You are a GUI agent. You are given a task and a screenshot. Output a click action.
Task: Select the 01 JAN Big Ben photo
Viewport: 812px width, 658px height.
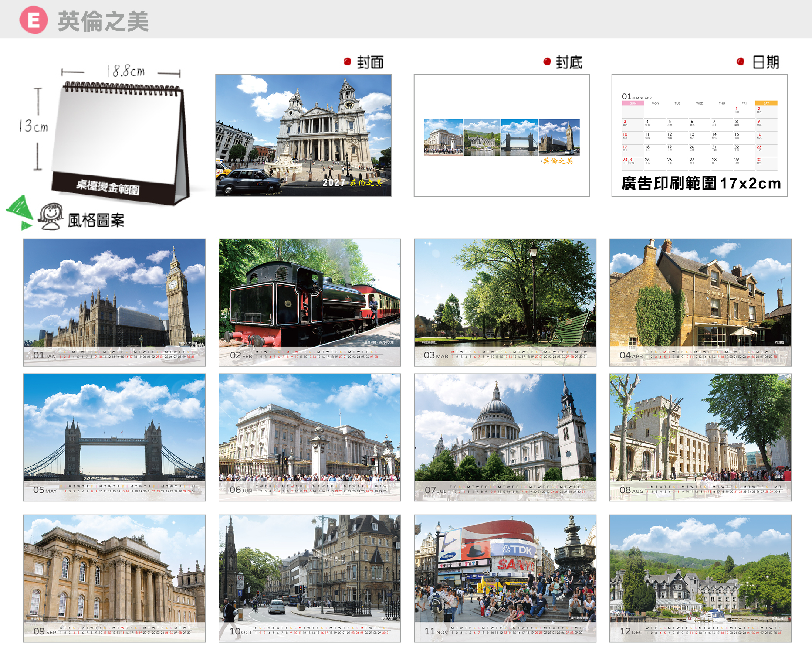114,303
